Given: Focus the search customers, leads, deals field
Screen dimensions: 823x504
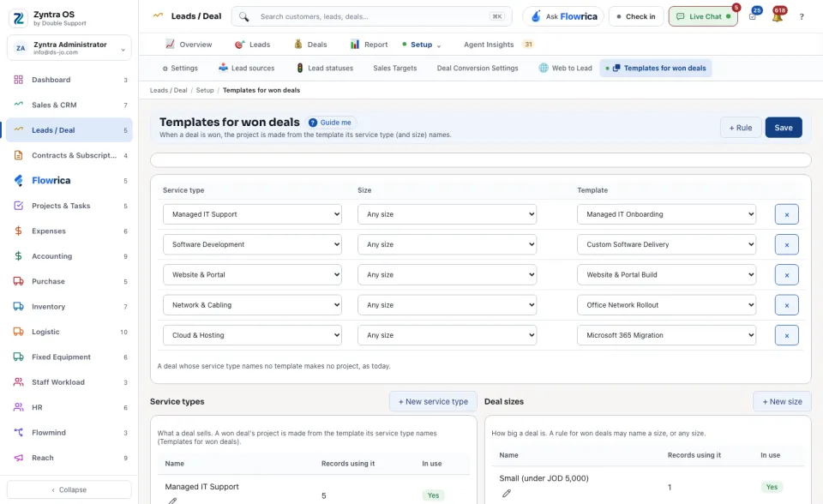Looking at the screenshot, I should click(371, 17).
